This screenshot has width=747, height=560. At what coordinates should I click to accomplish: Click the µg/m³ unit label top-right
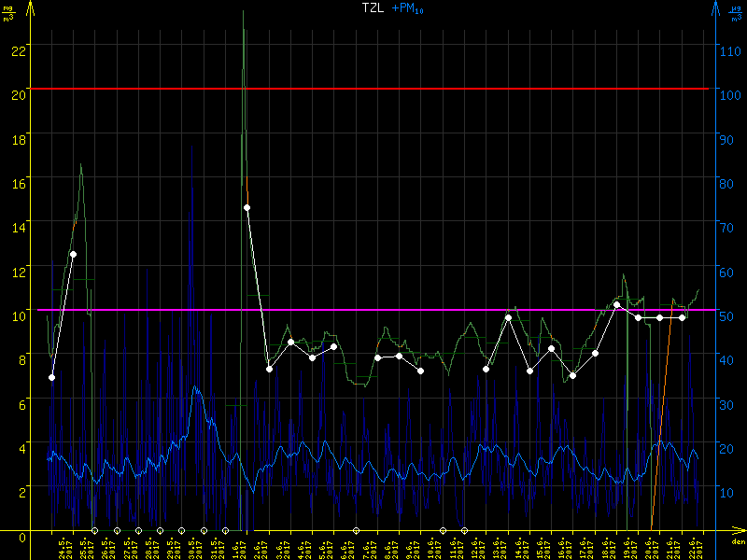(736, 12)
